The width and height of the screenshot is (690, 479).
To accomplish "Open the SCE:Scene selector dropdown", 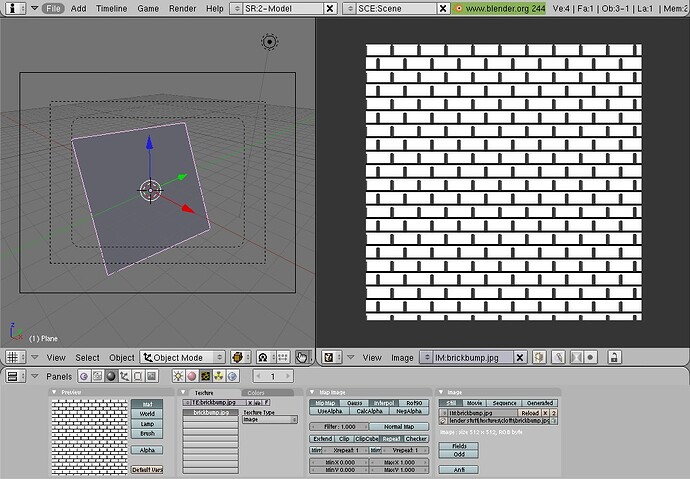I will [x=349, y=8].
